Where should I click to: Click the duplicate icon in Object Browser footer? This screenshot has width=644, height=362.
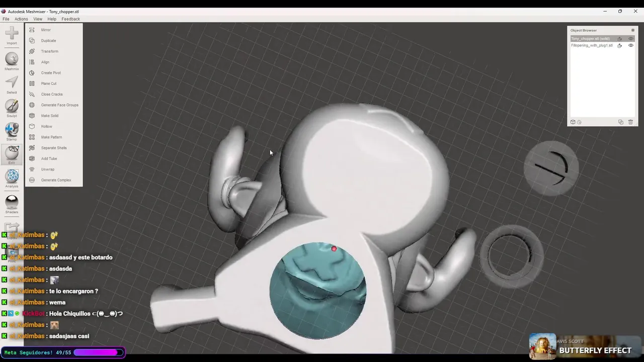click(621, 122)
